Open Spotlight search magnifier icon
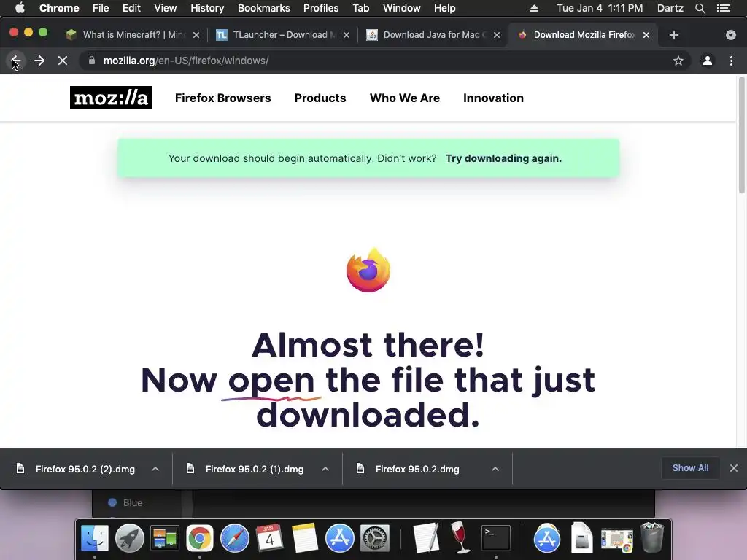Viewport: 747px width, 560px height. 700,8
